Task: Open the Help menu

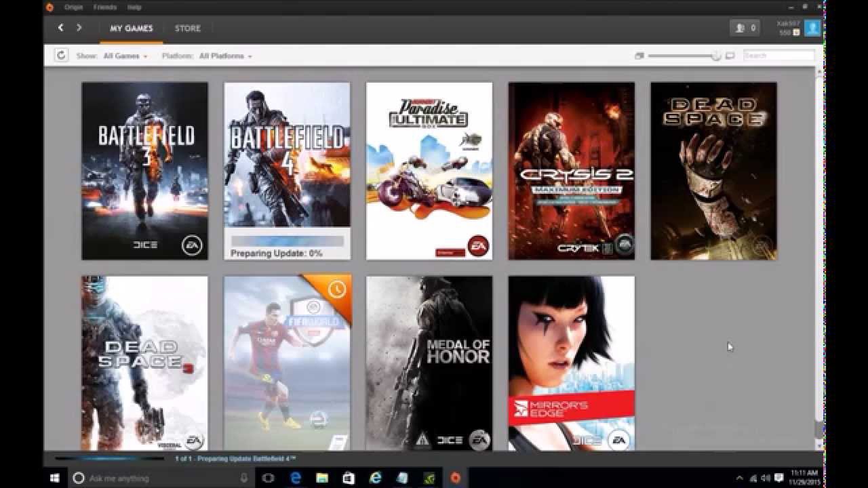Action: [x=134, y=7]
